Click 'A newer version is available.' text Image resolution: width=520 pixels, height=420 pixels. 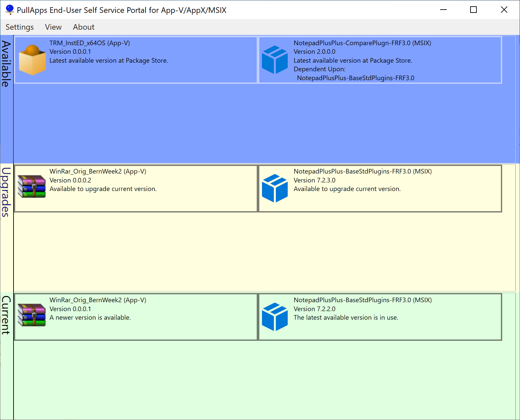(90, 317)
